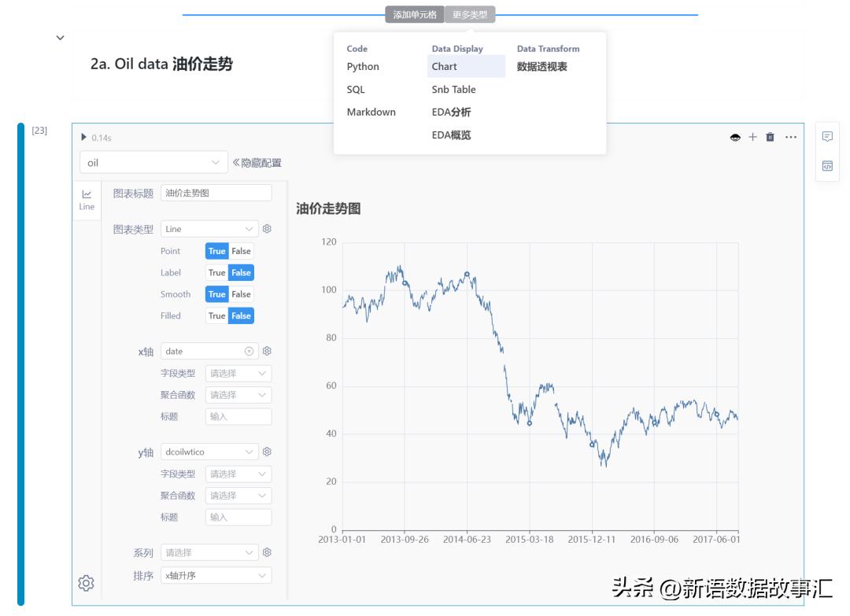Click the code panel icon in the right sidebar

coord(827,168)
